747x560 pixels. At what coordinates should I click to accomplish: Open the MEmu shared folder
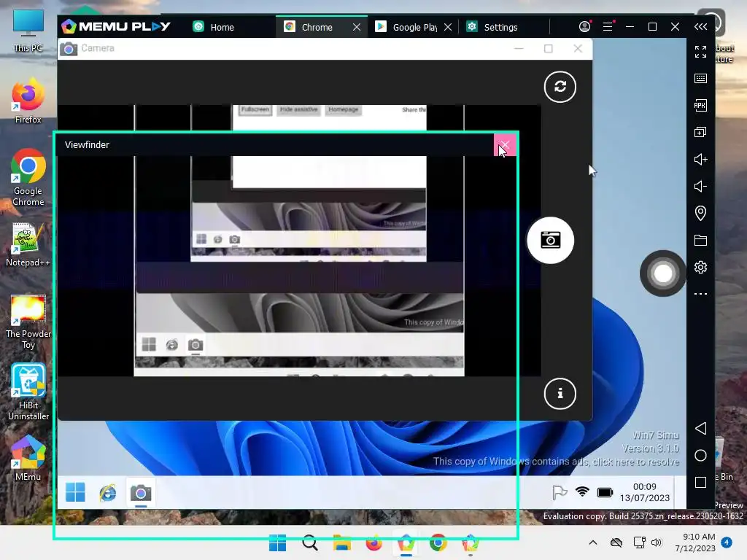[700, 241]
